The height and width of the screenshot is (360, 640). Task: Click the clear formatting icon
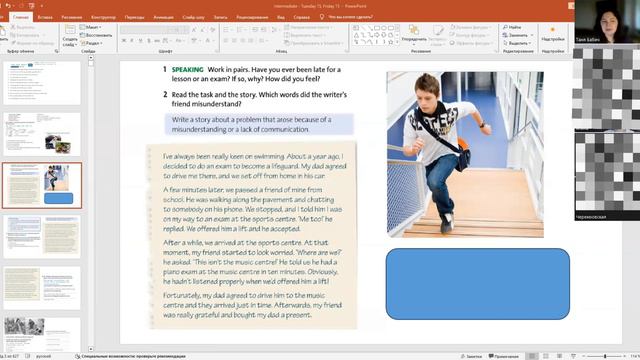tap(213, 29)
